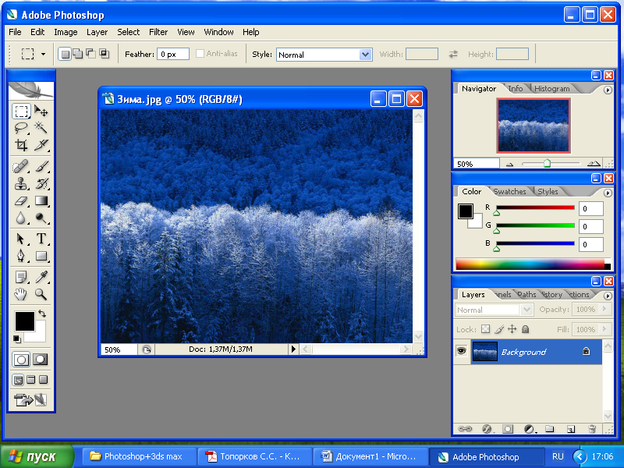Open the tool preset picker arrow

click(43, 54)
